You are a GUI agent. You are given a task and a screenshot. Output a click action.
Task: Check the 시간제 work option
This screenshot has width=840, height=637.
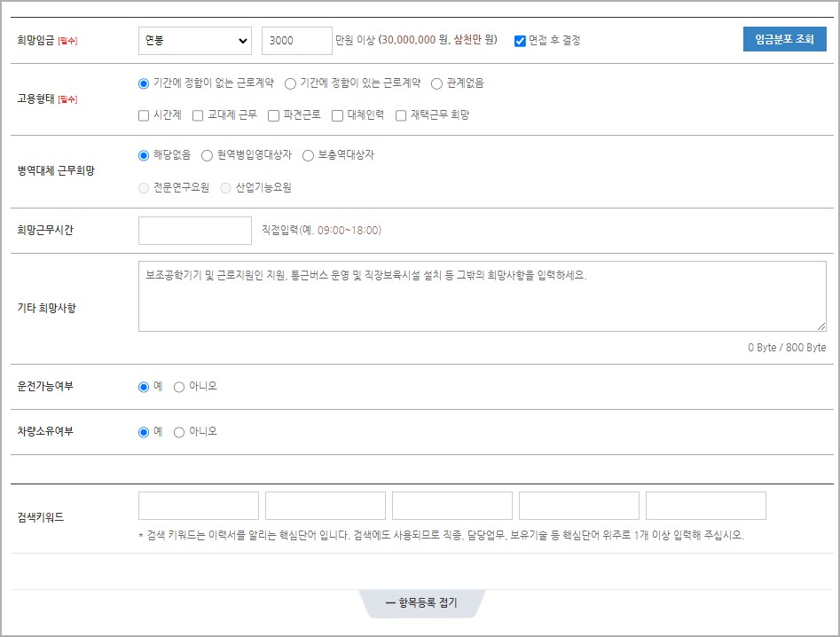point(142,114)
